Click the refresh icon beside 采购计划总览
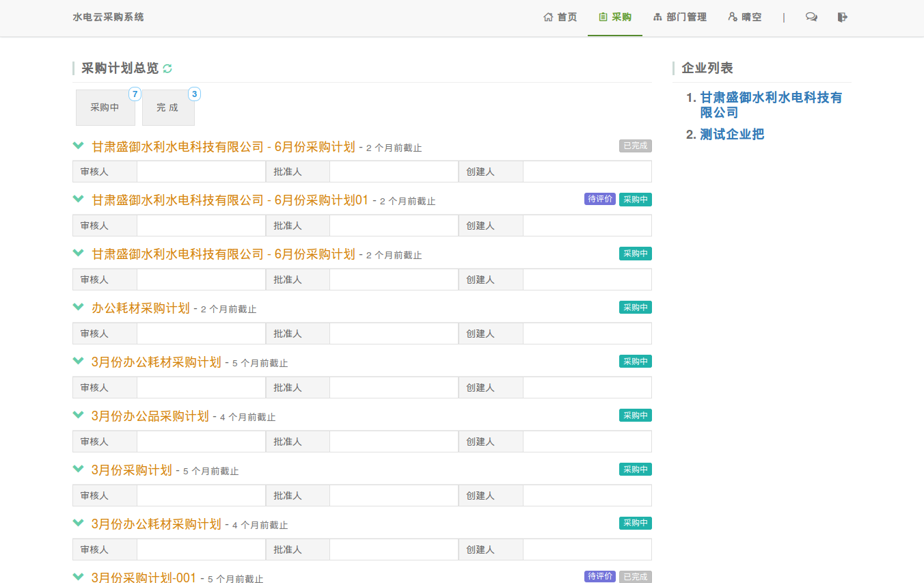 (x=167, y=68)
